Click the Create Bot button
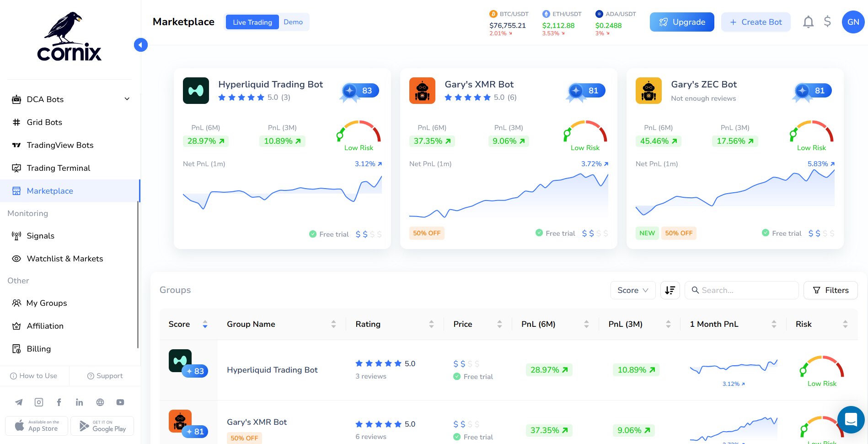 point(755,22)
